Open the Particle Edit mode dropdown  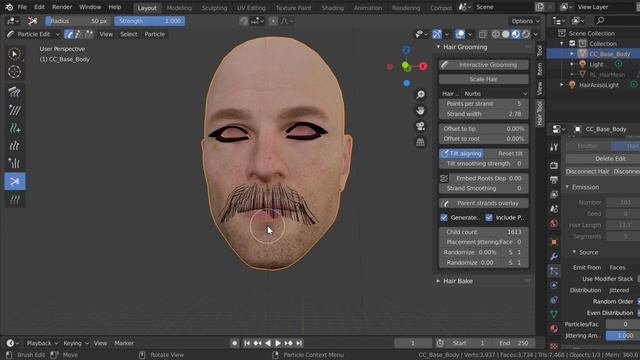click(33, 34)
